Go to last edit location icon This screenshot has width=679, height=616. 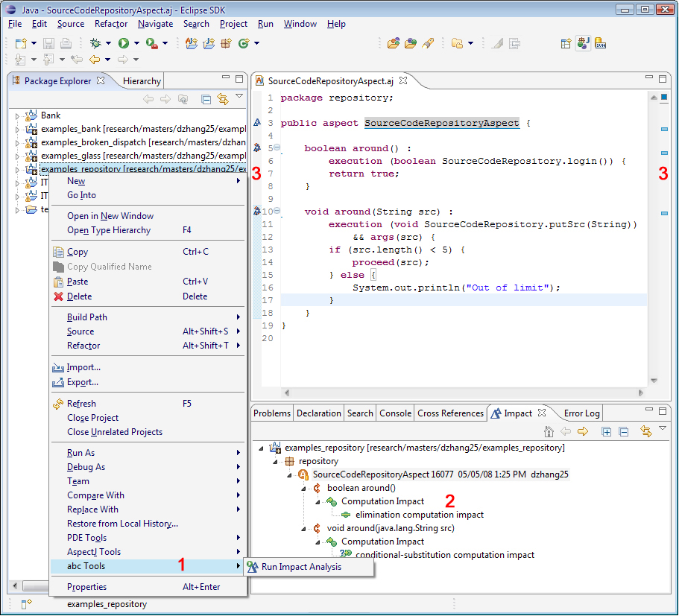[x=77, y=60]
